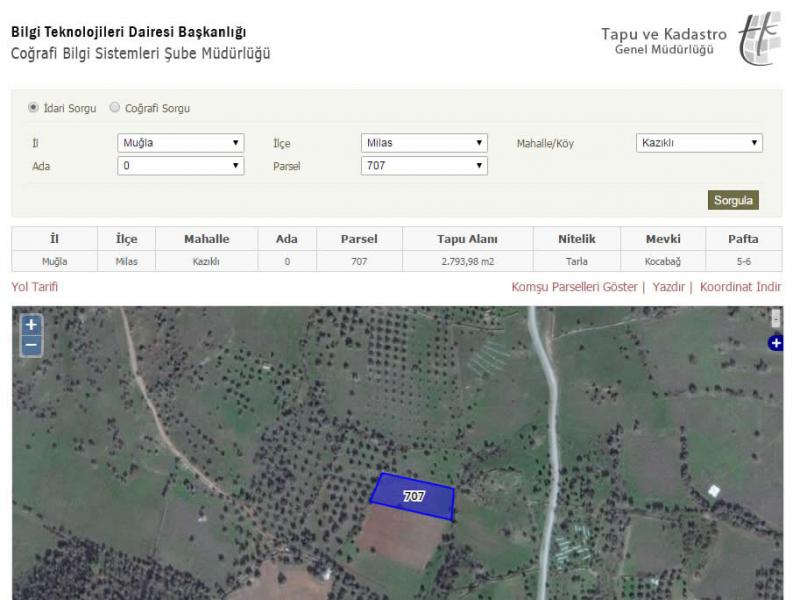Viewport: 800px width, 600px height.
Task: Open the Yol Tarifi link
Action: (35, 287)
